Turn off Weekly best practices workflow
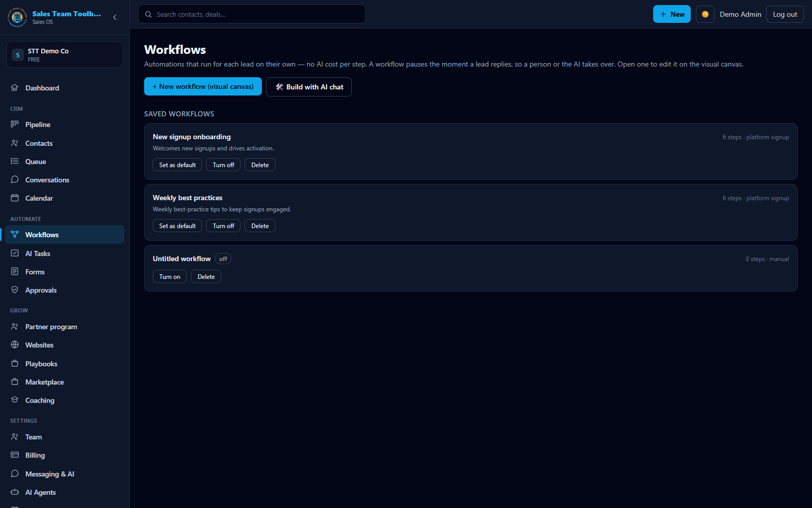This screenshot has width=812, height=508. click(x=223, y=226)
